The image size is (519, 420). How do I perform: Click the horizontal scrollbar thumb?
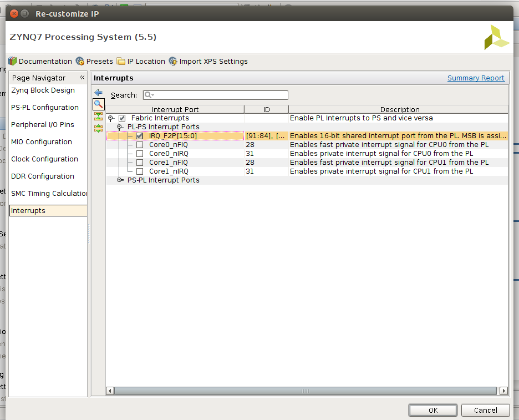[305, 391]
